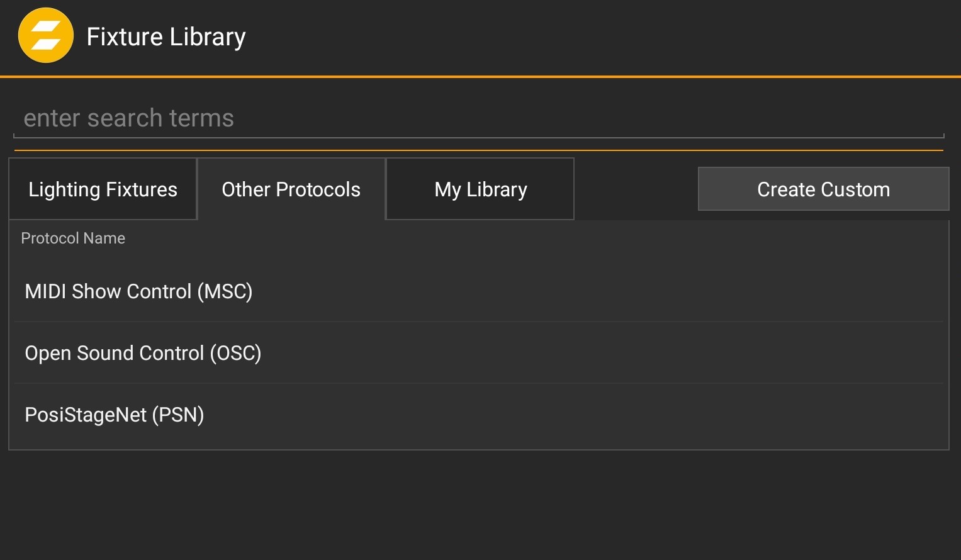Image resolution: width=961 pixels, height=560 pixels.
Task: Click the word Protocols on the middle tab
Action: pos(318,189)
